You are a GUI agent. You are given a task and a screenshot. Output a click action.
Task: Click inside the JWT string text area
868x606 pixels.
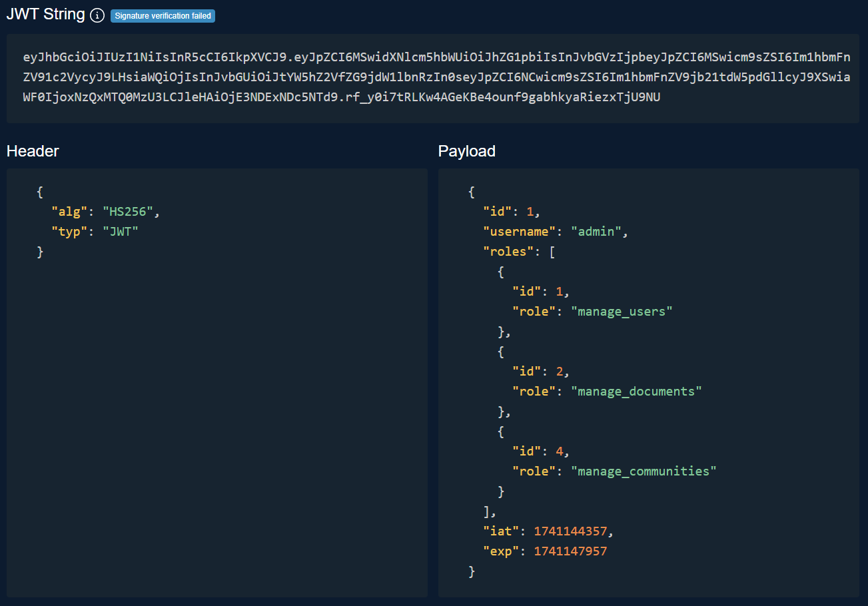tap(433, 79)
